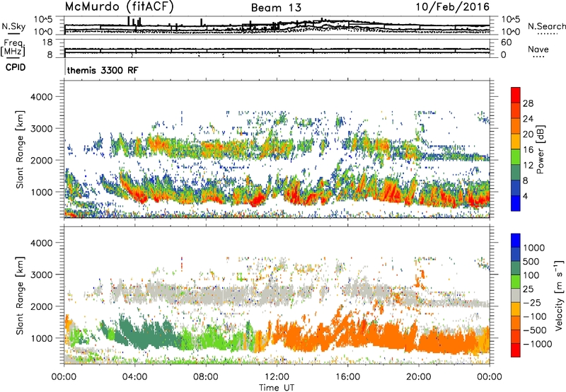Click the Slant Range [km] label of velocity panel
Screen dimensions: 566x392
pos(20,295)
